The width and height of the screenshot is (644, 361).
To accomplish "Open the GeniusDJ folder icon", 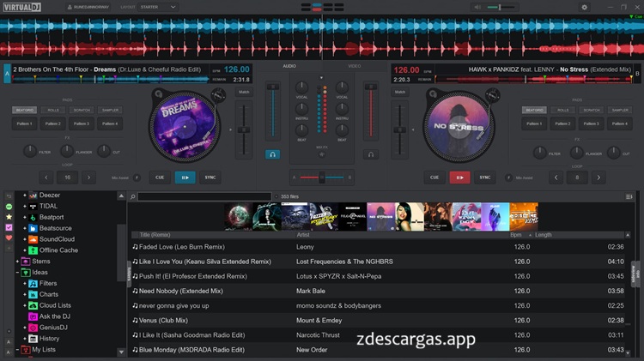I will 33,328.
